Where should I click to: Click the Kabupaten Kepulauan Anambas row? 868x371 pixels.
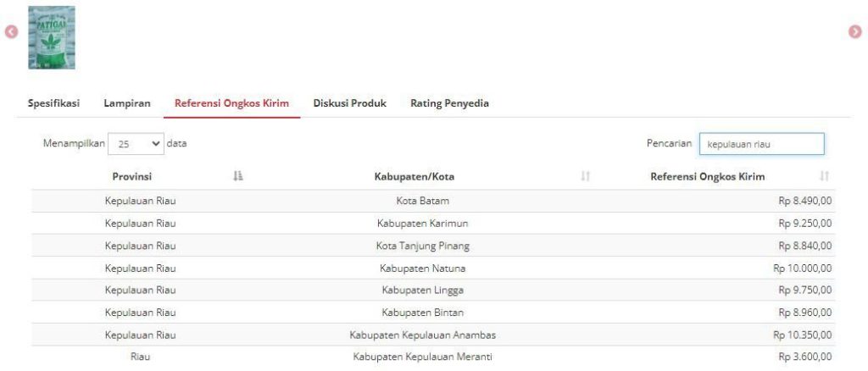pos(422,335)
